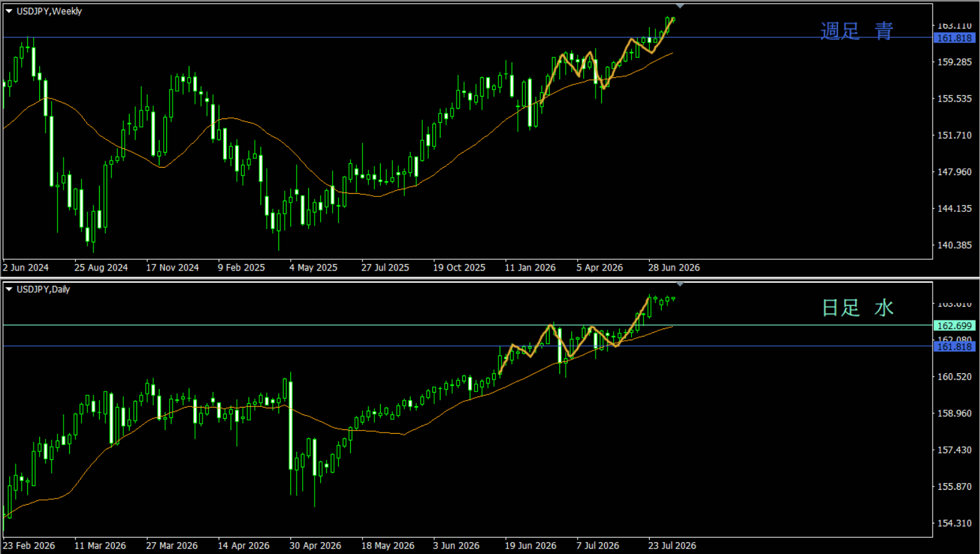
Task: Click the 11 Jan 2026 date label
Action: 530,267
